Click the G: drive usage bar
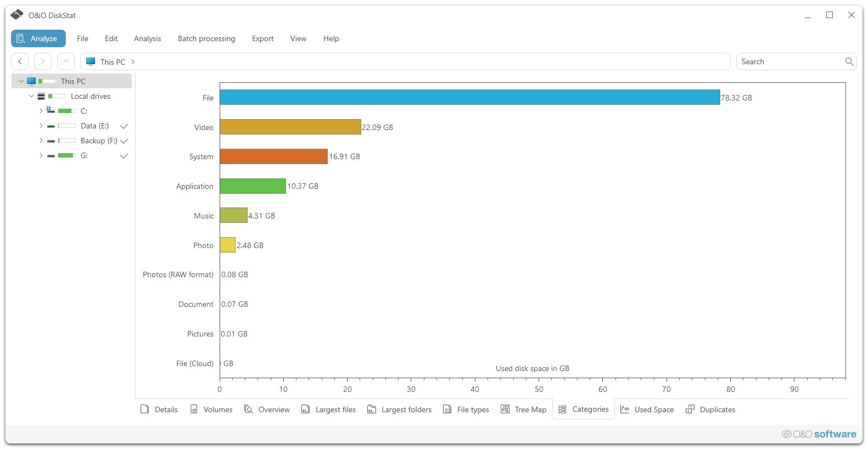The height and width of the screenshot is (449, 868). [67, 155]
